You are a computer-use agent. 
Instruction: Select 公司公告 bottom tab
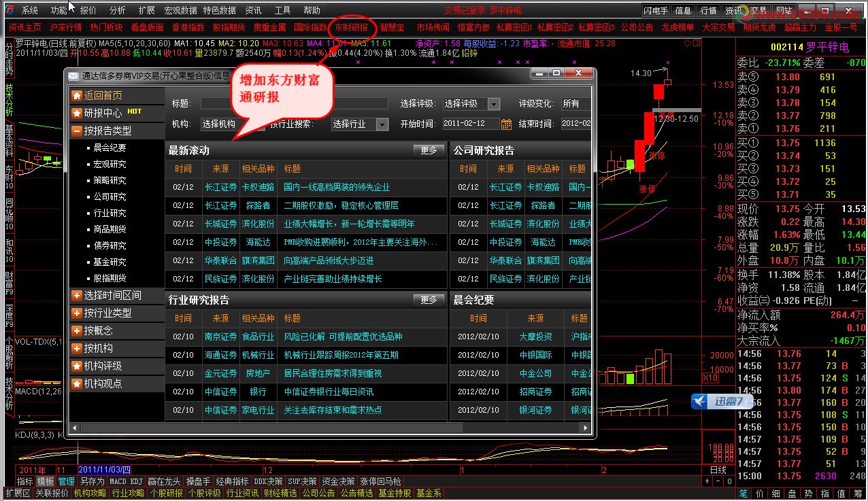point(319,493)
